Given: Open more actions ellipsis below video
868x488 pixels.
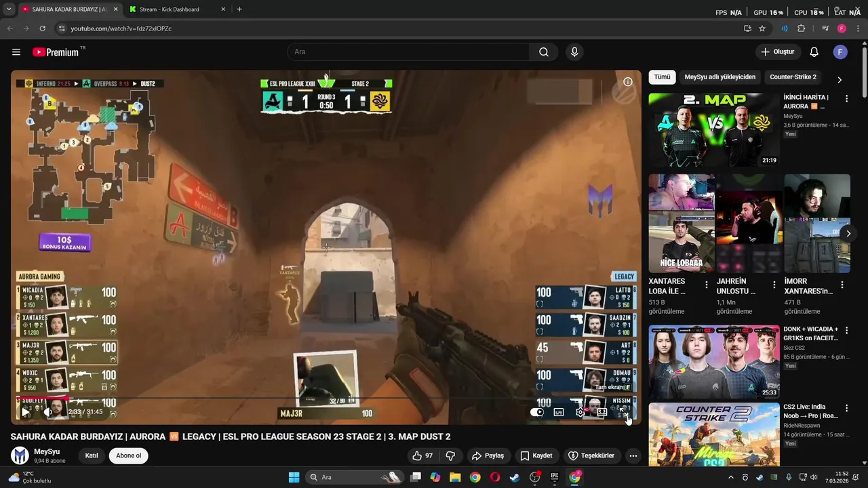Looking at the screenshot, I should pyautogui.click(x=633, y=455).
